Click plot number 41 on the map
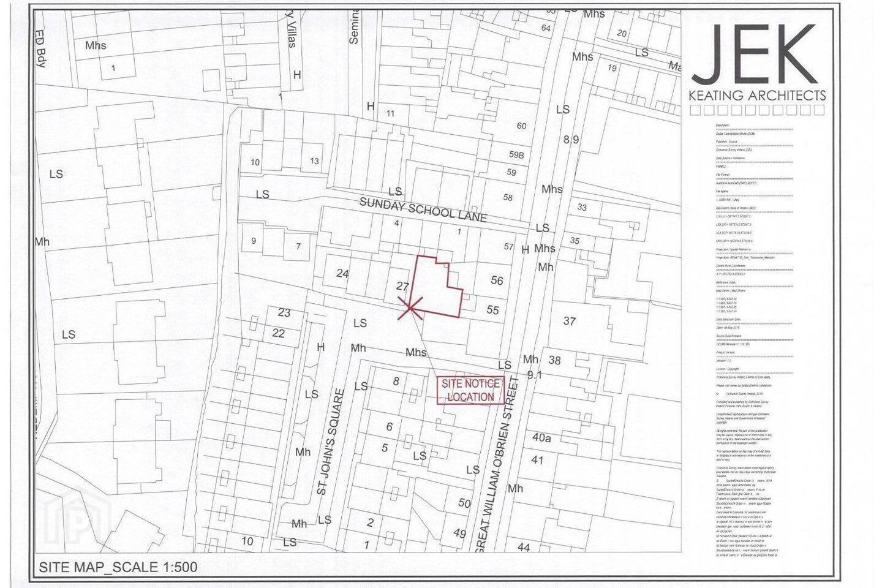This screenshot has height=588, width=882. (537, 460)
